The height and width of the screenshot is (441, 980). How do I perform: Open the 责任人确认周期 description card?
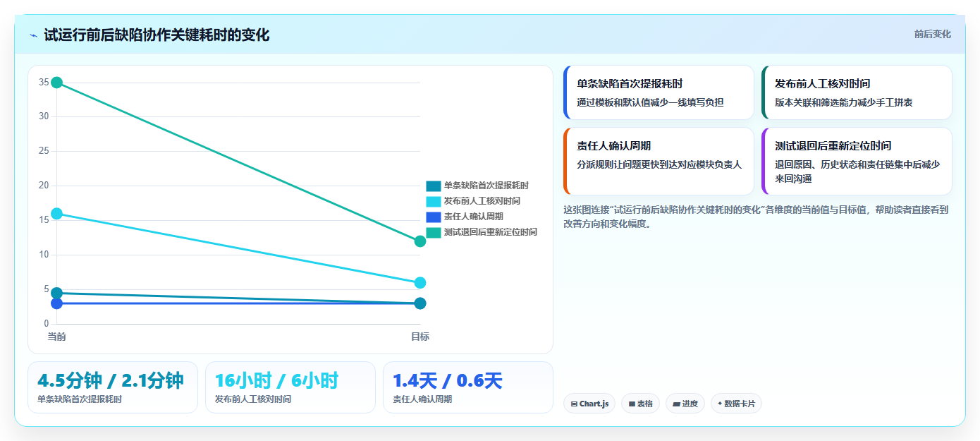659,161
